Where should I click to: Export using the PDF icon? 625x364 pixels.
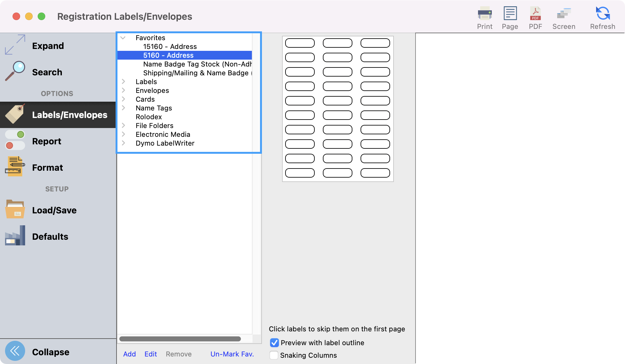pyautogui.click(x=535, y=14)
